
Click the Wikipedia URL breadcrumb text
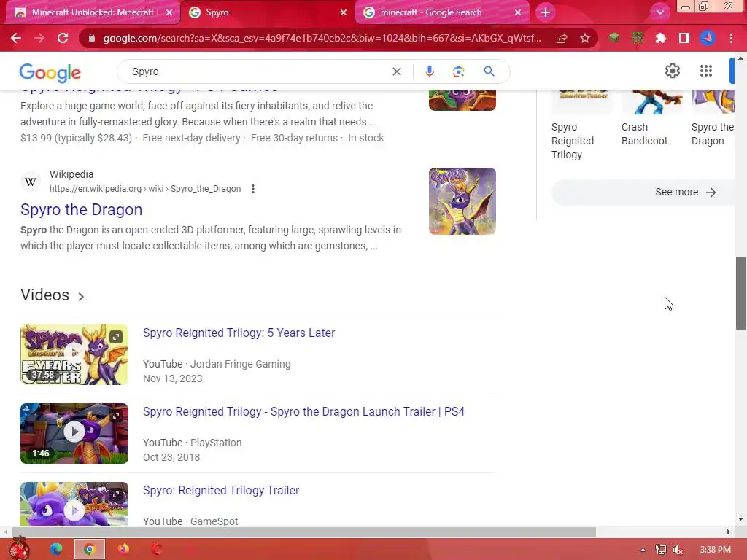click(x=145, y=189)
